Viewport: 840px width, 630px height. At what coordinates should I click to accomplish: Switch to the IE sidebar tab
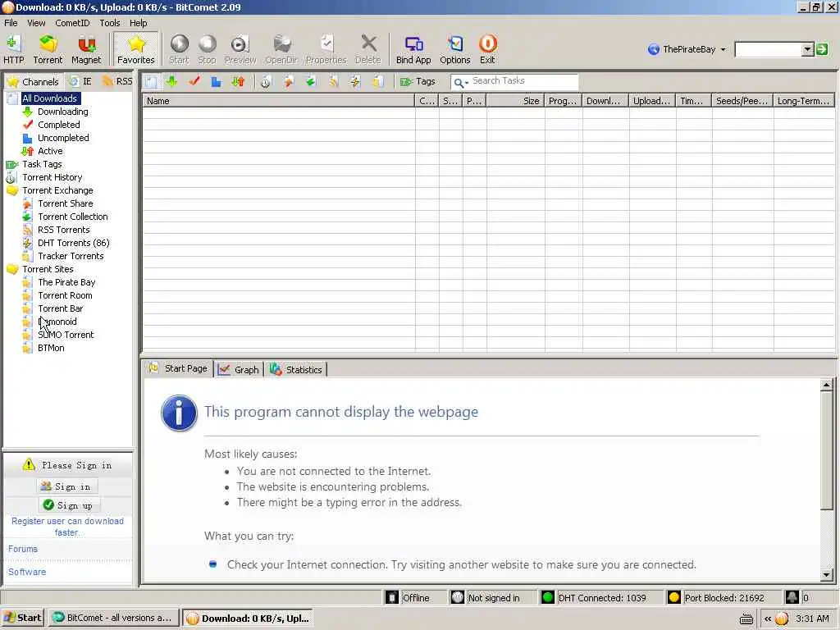point(80,81)
